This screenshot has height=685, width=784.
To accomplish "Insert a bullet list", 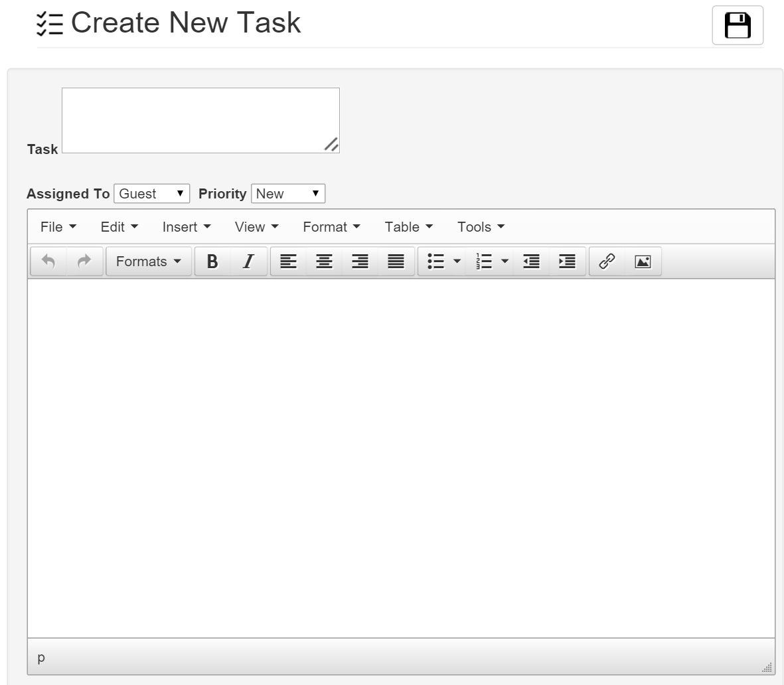I will coord(435,261).
